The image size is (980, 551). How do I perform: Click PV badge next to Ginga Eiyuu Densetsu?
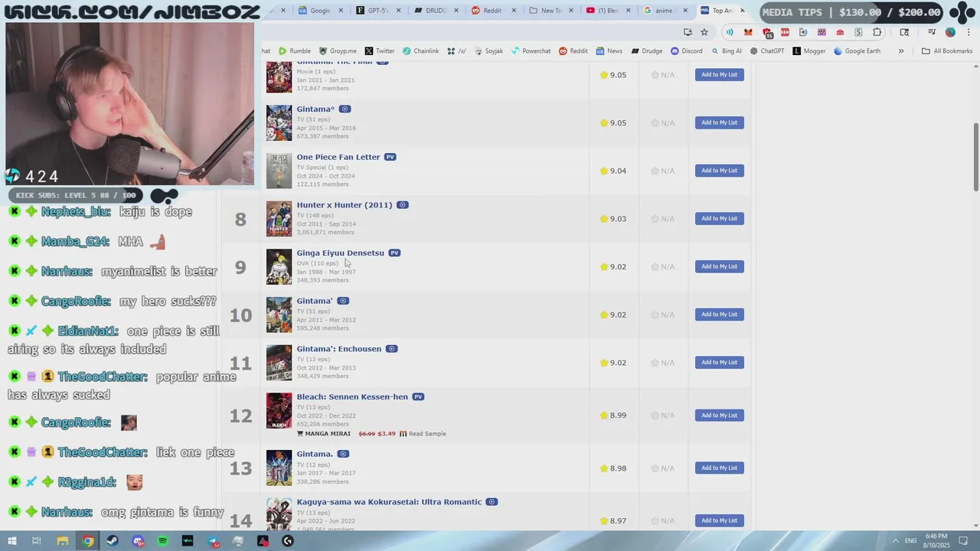[x=394, y=253]
